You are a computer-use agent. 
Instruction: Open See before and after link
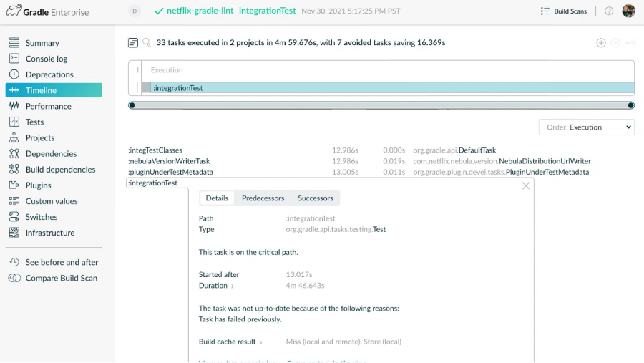tap(62, 262)
